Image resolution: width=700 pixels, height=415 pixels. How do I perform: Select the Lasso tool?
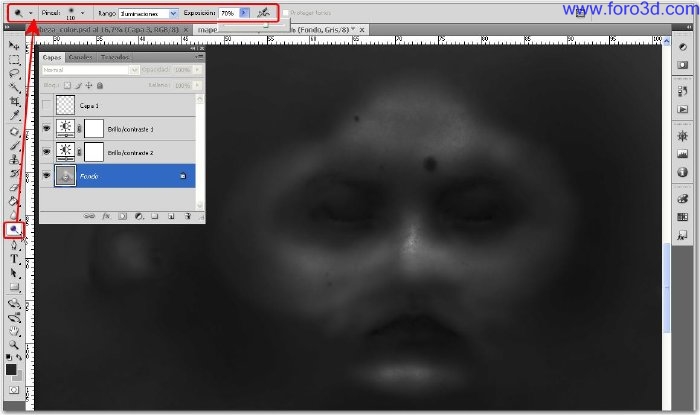(14, 74)
